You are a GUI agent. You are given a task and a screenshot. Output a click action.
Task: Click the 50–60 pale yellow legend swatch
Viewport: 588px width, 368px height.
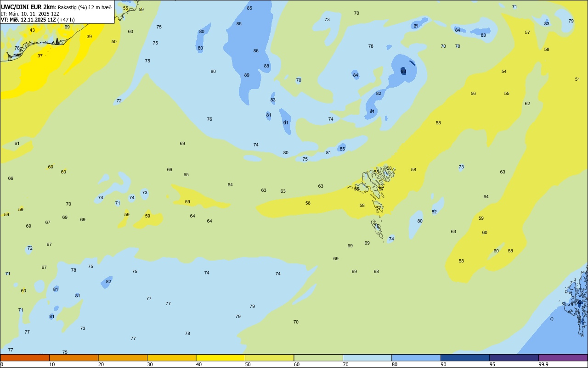269,357
